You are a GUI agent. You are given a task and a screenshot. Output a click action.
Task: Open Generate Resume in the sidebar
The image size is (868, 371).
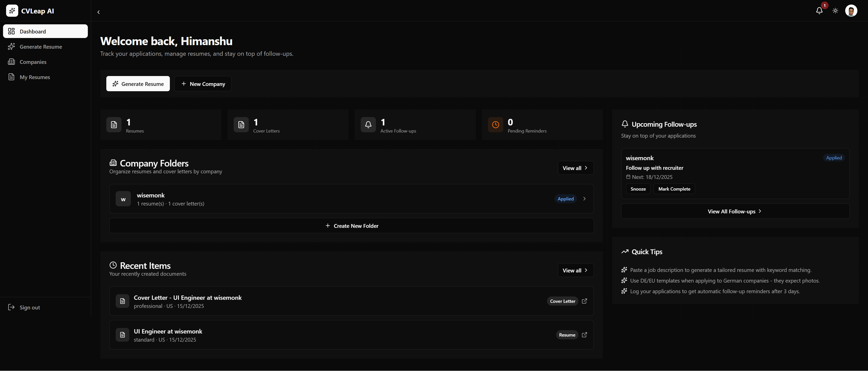tap(46, 47)
